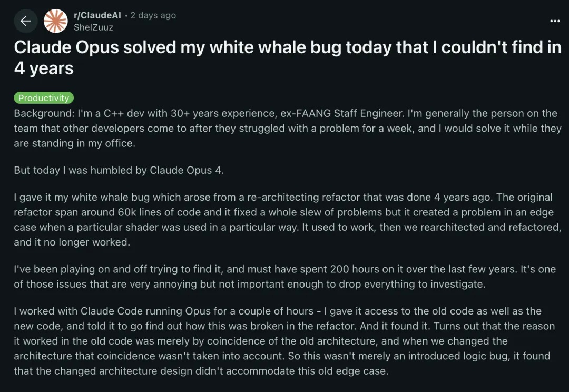Click the final line about 'old edge case'
Image resolution: width=569 pixels, height=392 pixels.
pyautogui.click(x=201, y=371)
